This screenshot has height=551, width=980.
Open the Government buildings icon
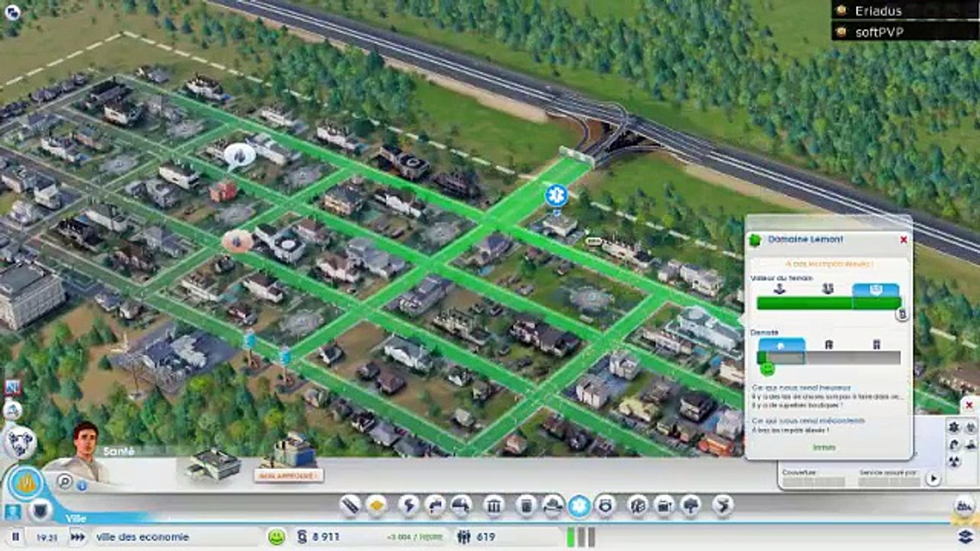[494, 506]
